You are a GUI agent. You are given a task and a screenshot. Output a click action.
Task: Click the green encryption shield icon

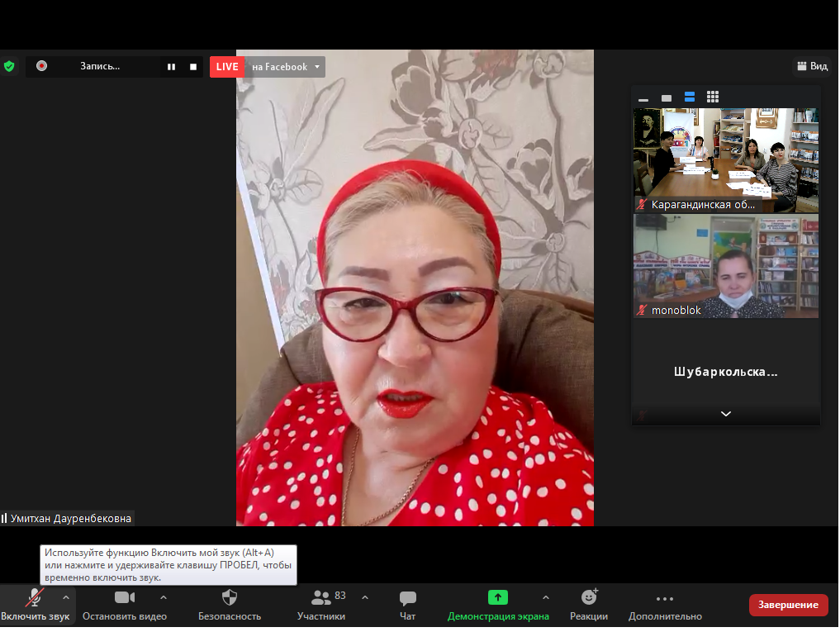[x=9, y=66]
